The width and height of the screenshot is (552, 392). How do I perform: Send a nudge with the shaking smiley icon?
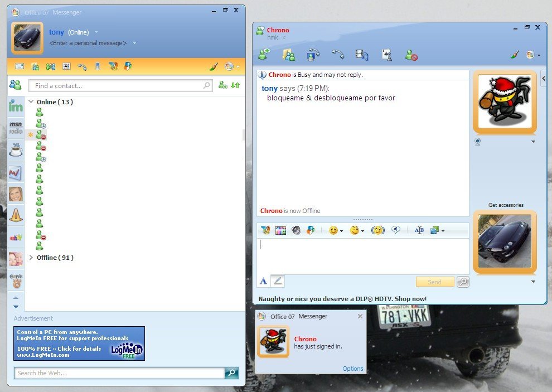377,230
